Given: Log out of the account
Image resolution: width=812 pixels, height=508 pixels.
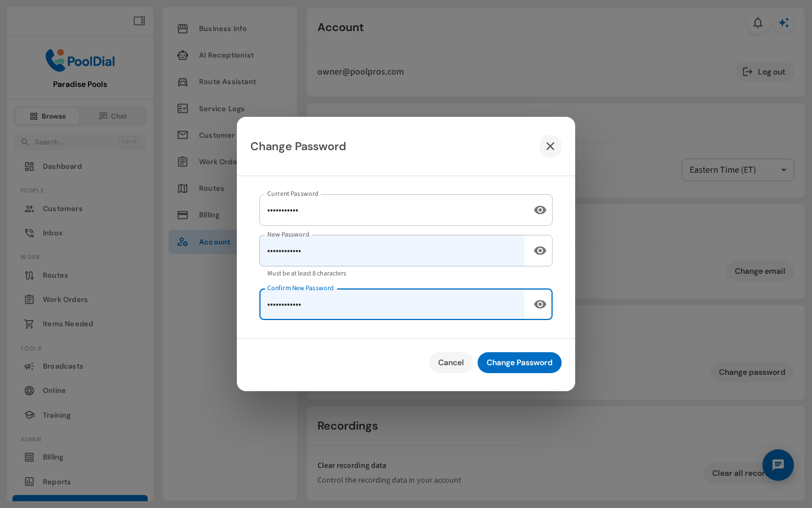Looking at the screenshot, I should pos(765,72).
